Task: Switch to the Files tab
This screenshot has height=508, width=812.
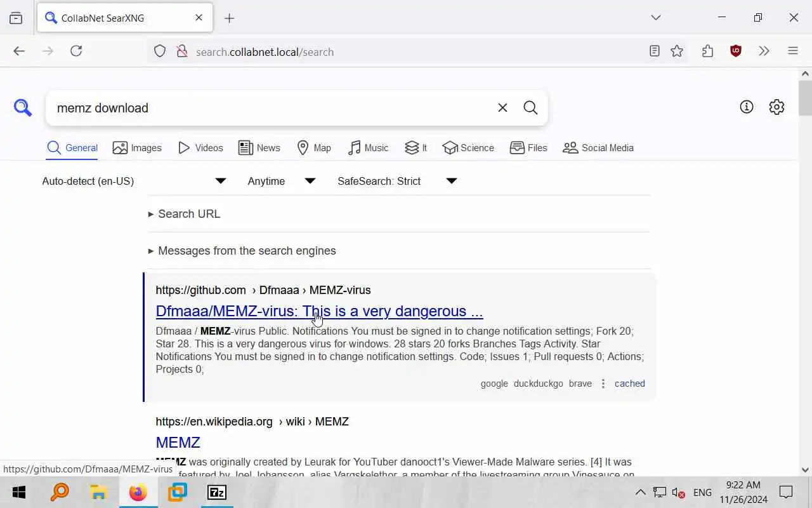Action: tap(528, 148)
